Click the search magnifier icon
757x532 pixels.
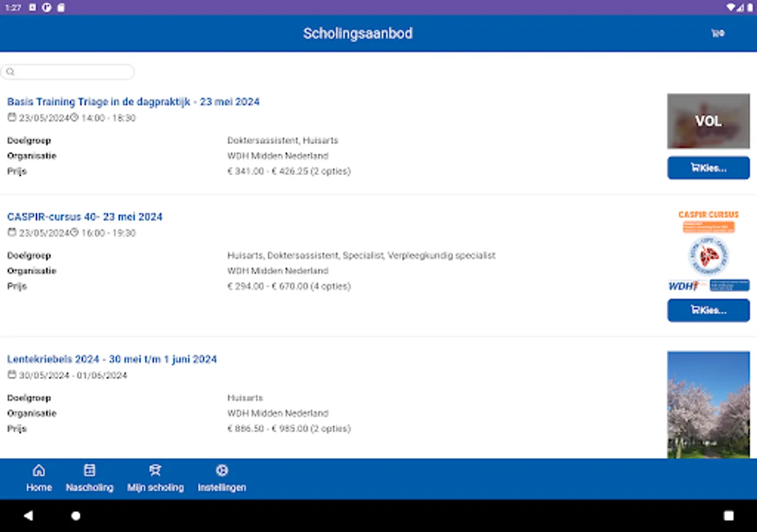(10, 72)
